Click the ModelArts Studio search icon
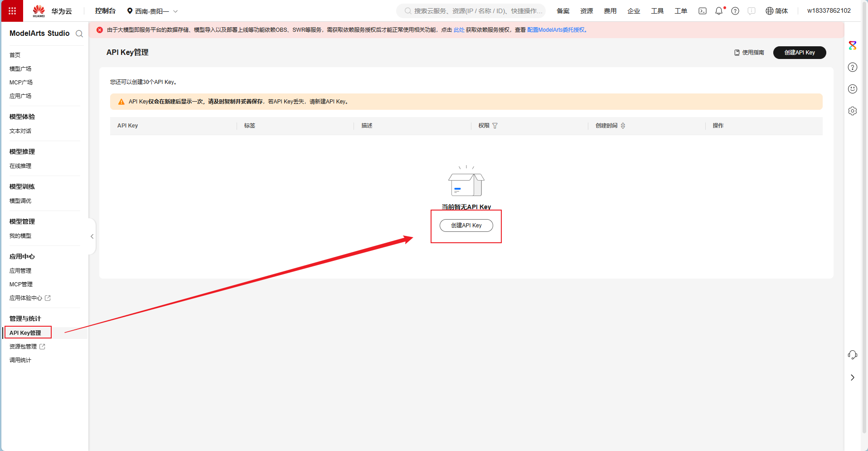 pyautogui.click(x=79, y=34)
